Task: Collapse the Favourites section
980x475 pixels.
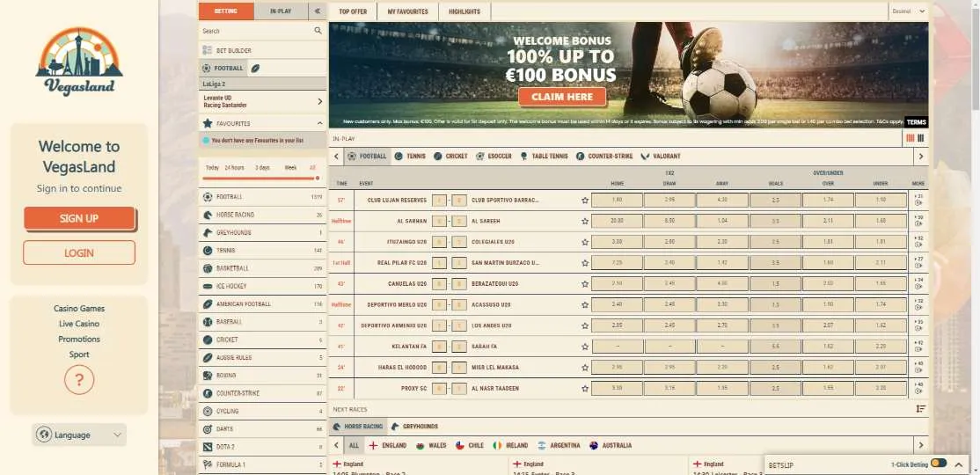Action: [x=320, y=123]
